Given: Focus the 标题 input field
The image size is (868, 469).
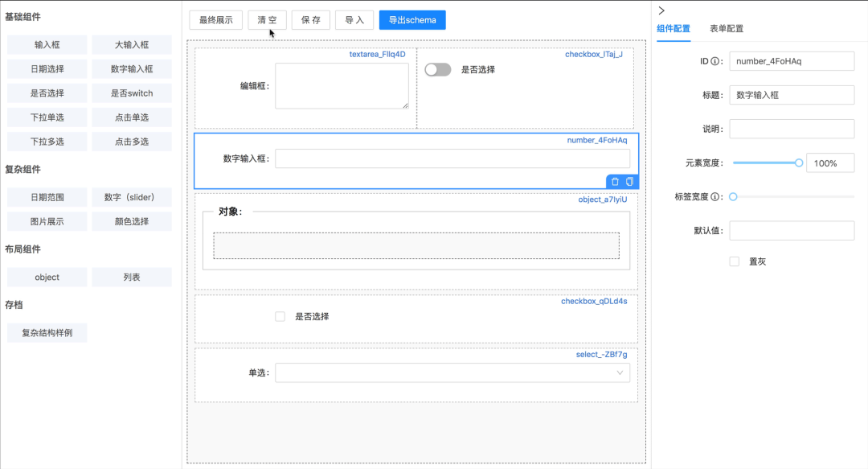Looking at the screenshot, I should click(792, 96).
